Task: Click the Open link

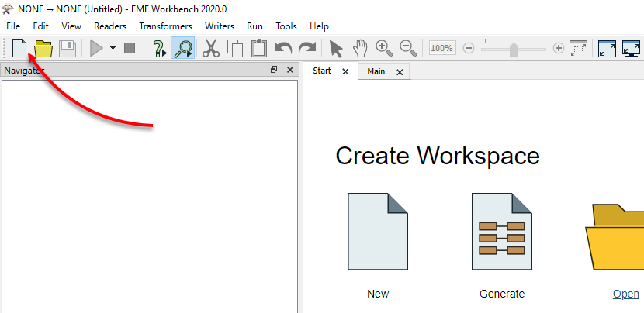Action: point(626,294)
